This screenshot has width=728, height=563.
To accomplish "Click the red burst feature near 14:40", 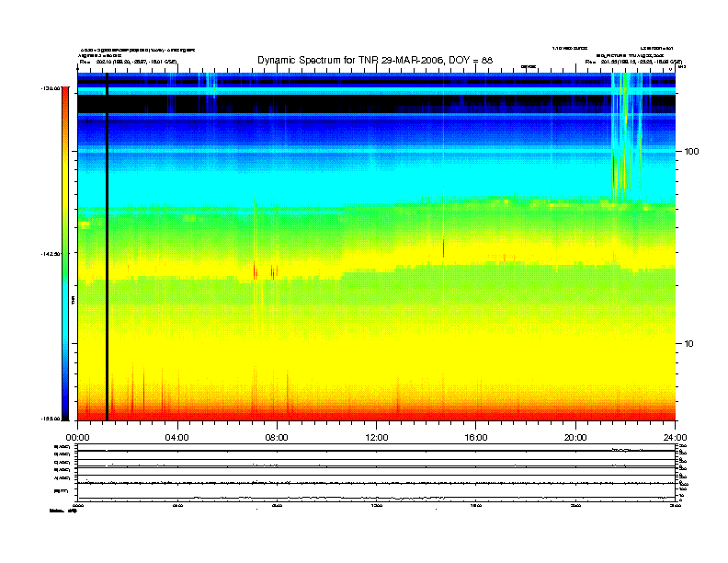I will click(x=443, y=247).
